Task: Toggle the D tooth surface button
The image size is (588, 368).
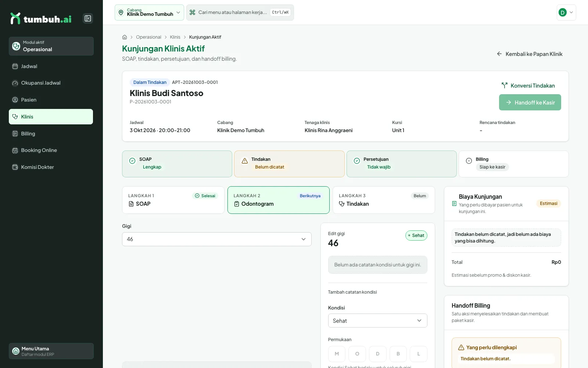Action: tap(377, 354)
